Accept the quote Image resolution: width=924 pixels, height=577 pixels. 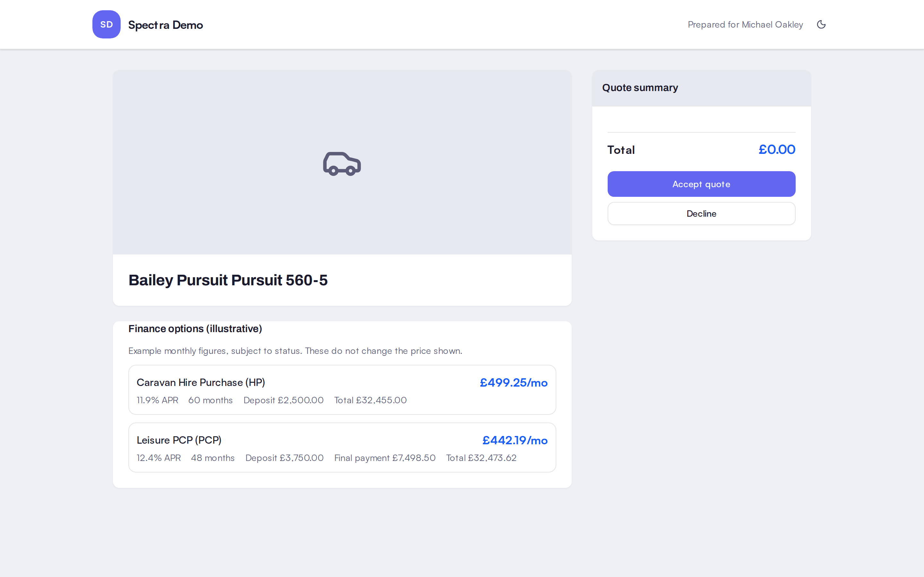click(x=701, y=184)
